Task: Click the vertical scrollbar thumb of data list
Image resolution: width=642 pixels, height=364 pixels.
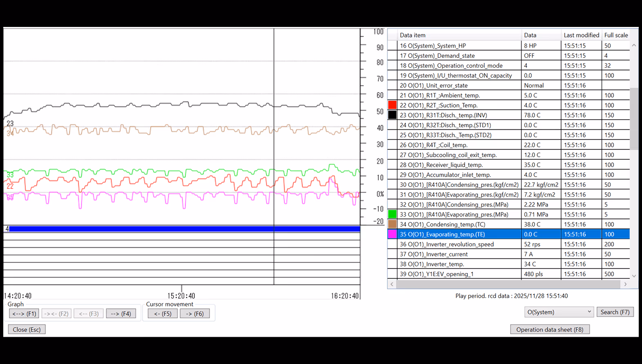Action: [634, 119]
